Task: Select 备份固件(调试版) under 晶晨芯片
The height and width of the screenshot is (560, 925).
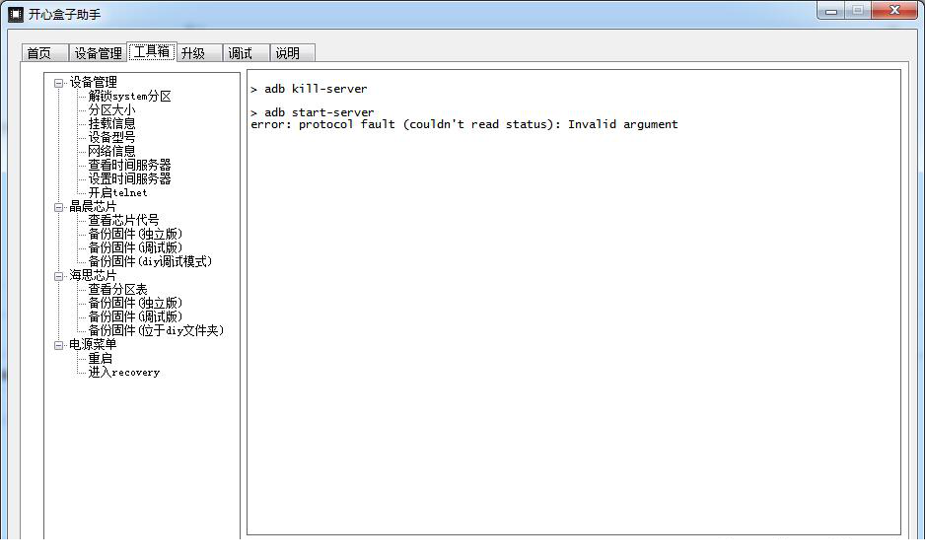Action: coord(135,247)
